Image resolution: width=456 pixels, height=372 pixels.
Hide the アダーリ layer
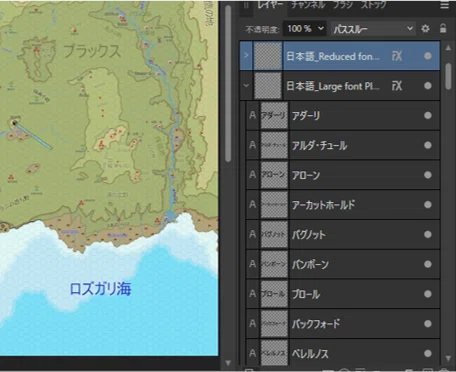[428, 116]
